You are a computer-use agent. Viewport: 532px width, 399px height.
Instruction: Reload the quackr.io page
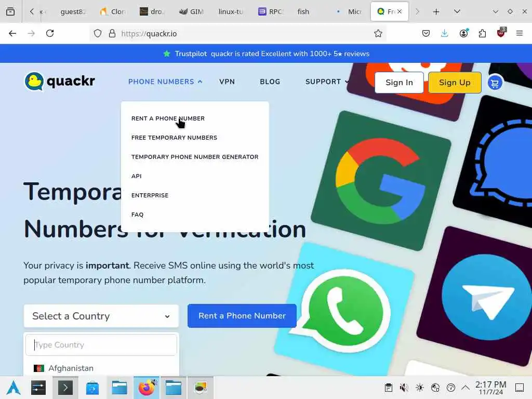point(50,33)
